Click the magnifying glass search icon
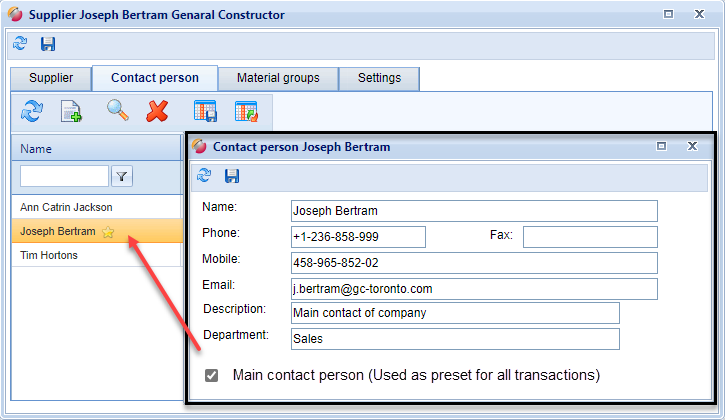The width and height of the screenshot is (725, 420). click(117, 111)
